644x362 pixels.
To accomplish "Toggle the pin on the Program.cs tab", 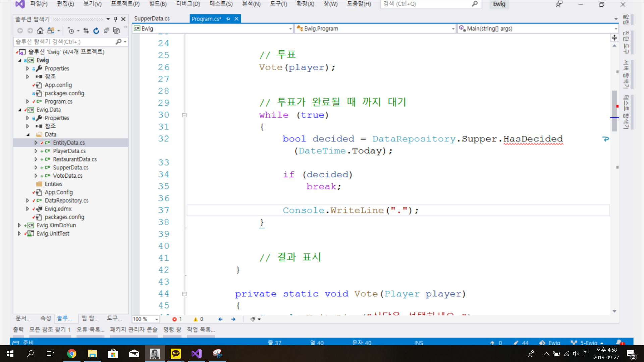I will coord(228,19).
